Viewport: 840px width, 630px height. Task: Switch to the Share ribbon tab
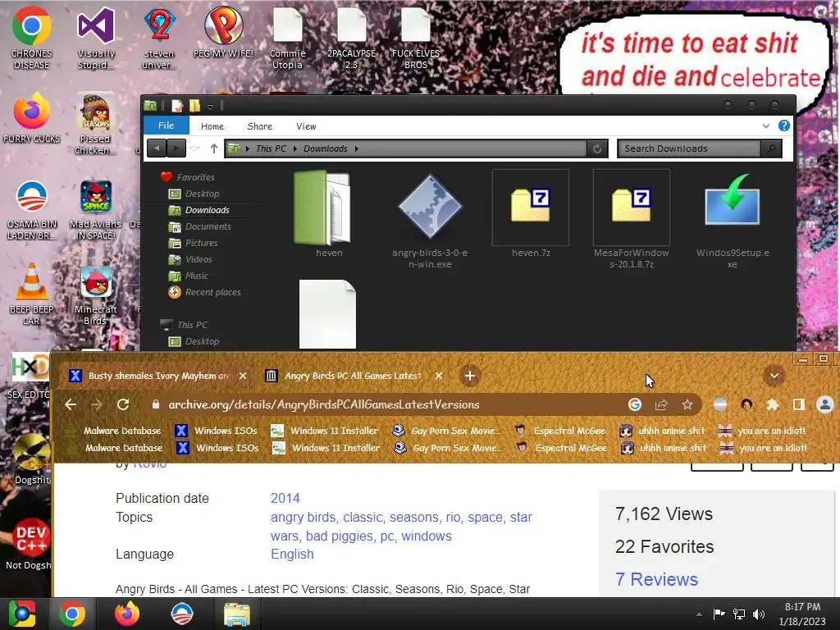click(x=260, y=126)
